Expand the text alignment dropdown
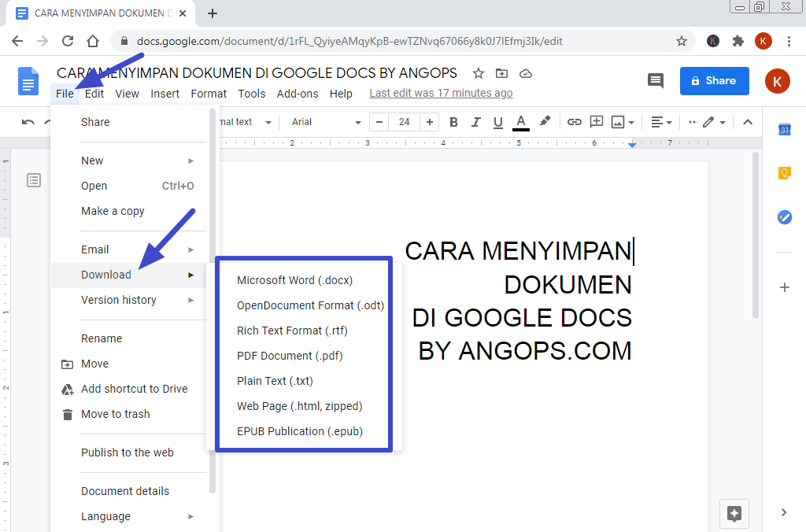The width and height of the screenshot is (806, 532). click(661, 122)
